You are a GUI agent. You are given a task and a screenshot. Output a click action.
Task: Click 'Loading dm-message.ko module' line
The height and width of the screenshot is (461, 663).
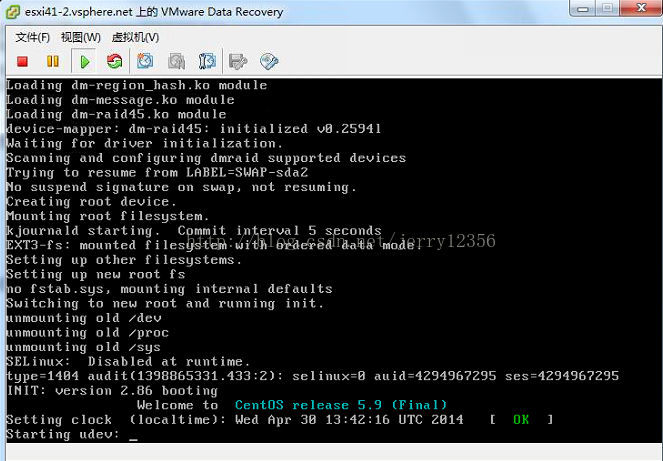[x=120, y=100]
